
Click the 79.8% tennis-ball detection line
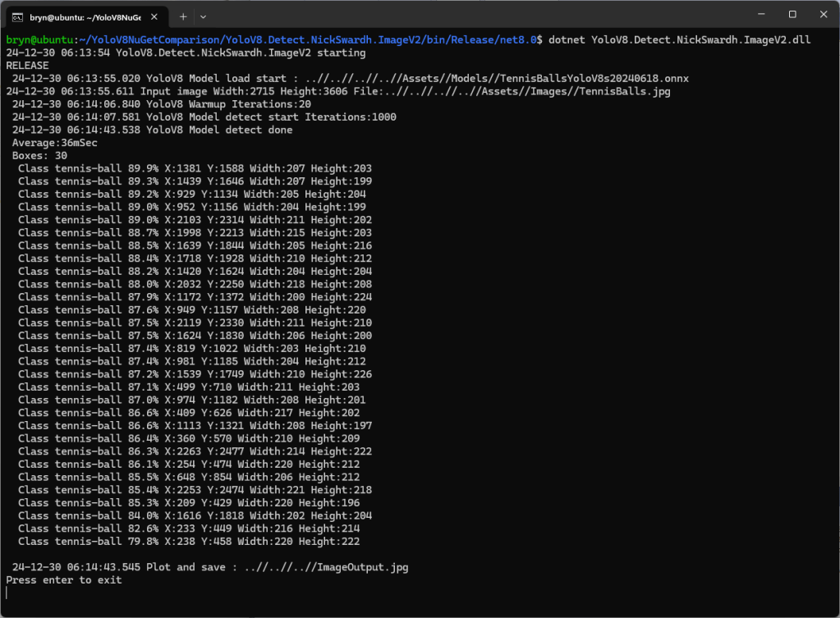pyautogui.click(x=189, y=542)
